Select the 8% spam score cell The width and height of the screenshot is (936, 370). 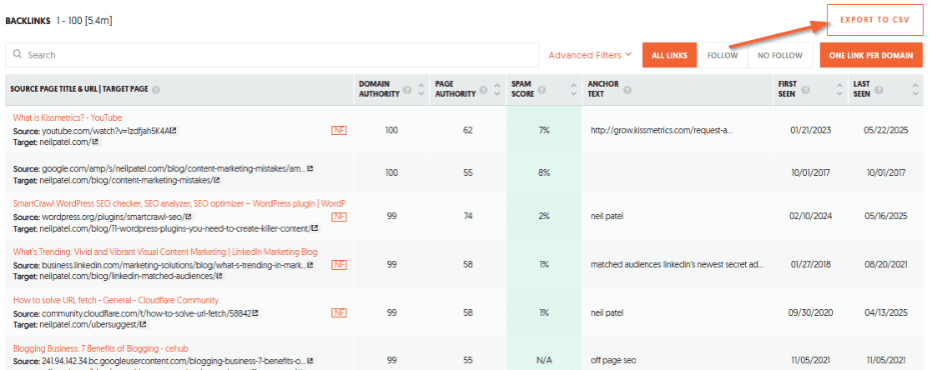(544, 172)
